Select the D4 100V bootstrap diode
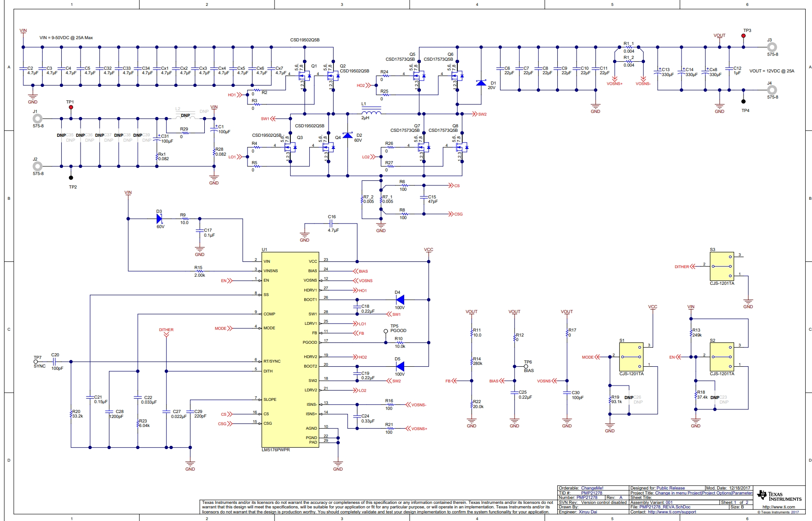The height and width of the screenshot is (521, 812). click(x=399, y=300)
